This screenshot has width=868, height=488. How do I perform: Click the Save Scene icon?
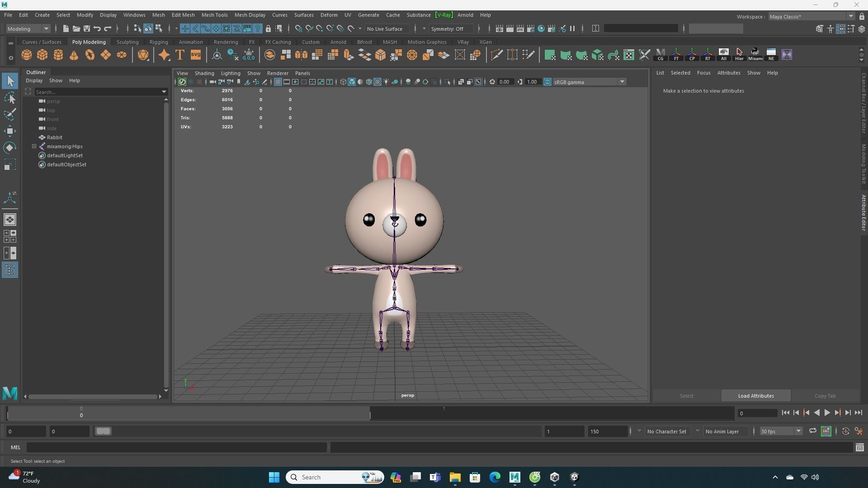(87, 28)
